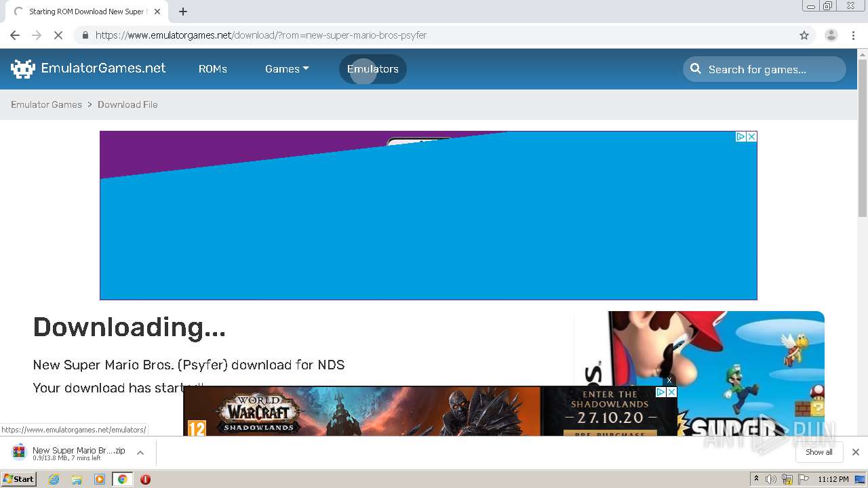The height and width of the screenshot is (488, 868).
Task: Click the WinRAR zip file icon in downloads bar
Action: click(x=19, y=452)
